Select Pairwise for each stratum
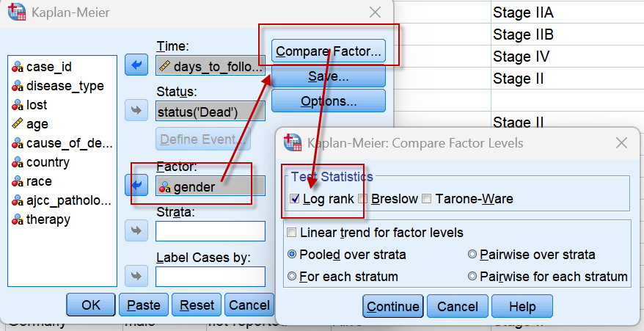 472,277
